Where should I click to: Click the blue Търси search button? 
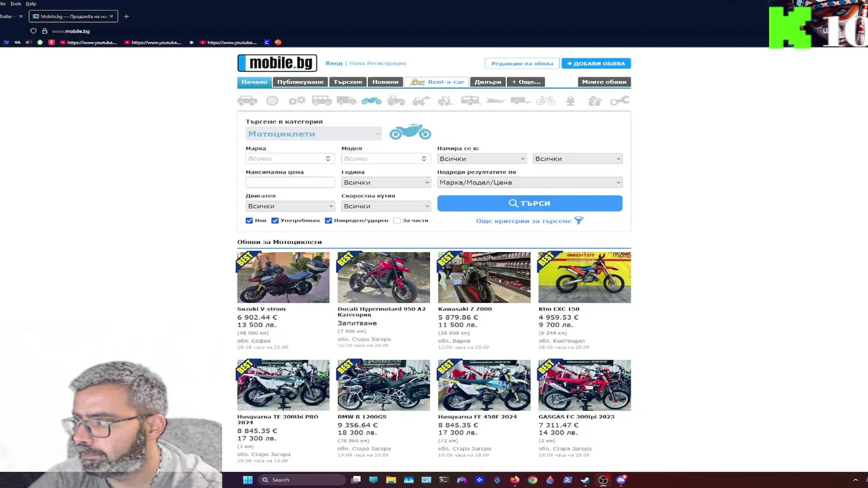point(530,203)
